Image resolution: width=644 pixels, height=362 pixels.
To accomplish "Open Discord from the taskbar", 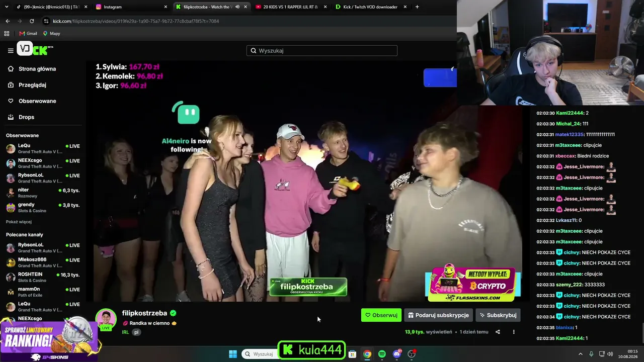I will click(x=397, y=354).
